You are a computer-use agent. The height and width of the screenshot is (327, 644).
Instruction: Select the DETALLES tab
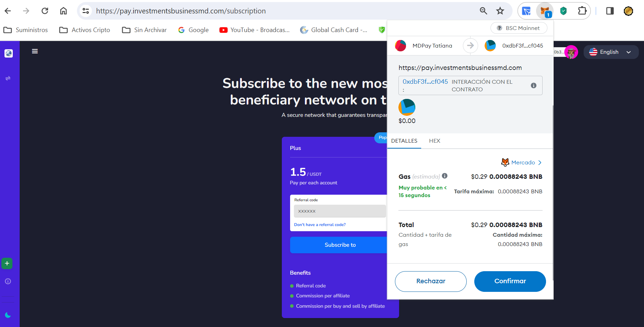point(404,141)
